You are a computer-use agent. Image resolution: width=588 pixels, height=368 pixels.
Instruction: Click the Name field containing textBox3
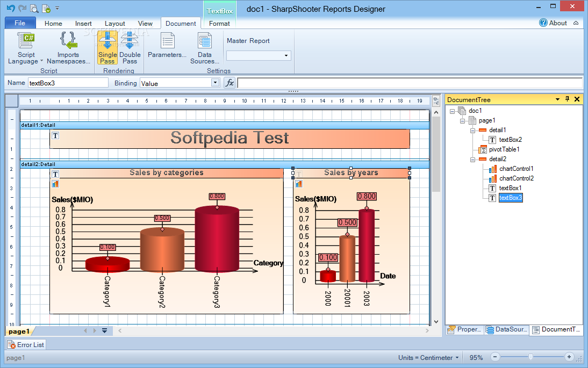point(68,83)
